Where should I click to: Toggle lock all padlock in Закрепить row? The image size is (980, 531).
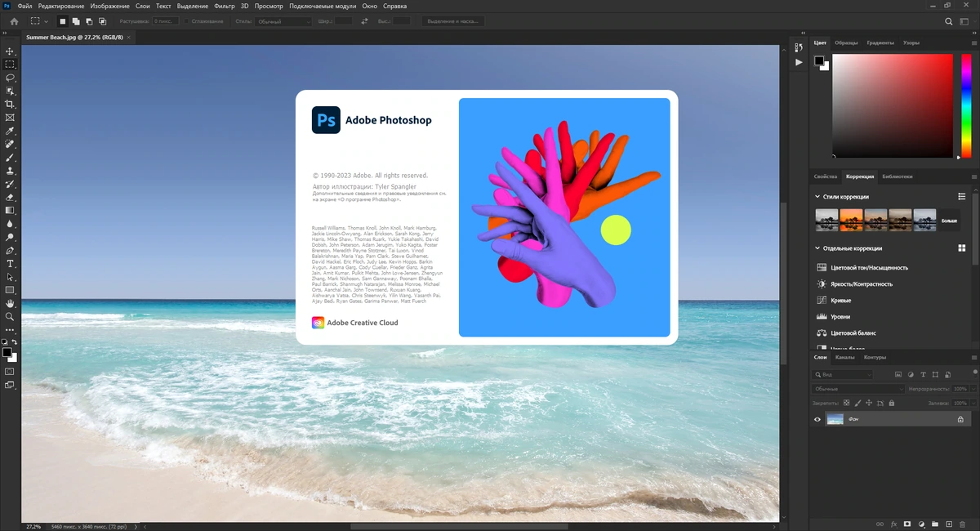click(891, 403)
